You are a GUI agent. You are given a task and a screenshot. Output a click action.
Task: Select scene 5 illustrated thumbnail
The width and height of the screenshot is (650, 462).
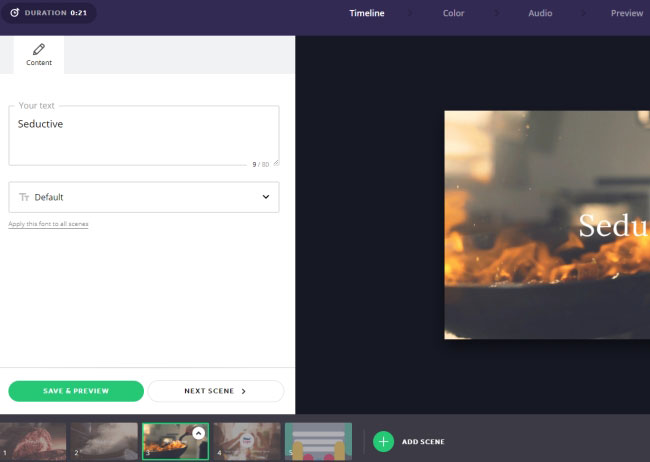point(318,441)
